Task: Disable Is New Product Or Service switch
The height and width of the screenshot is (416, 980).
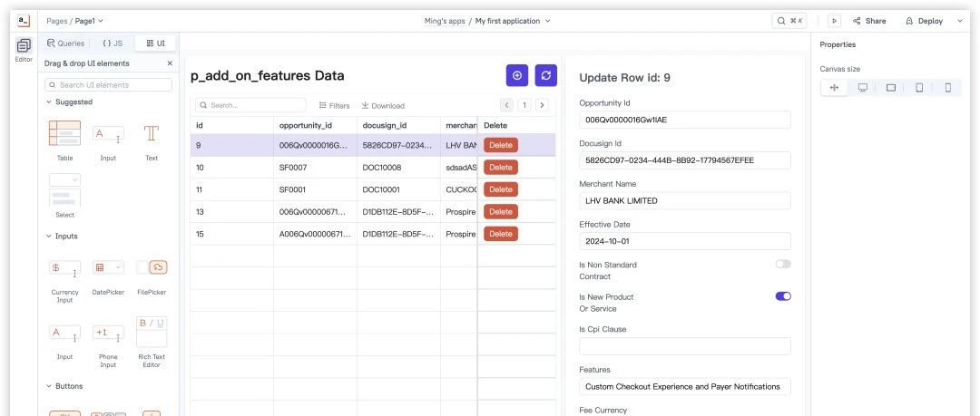Action: click(x=783, y=296)
